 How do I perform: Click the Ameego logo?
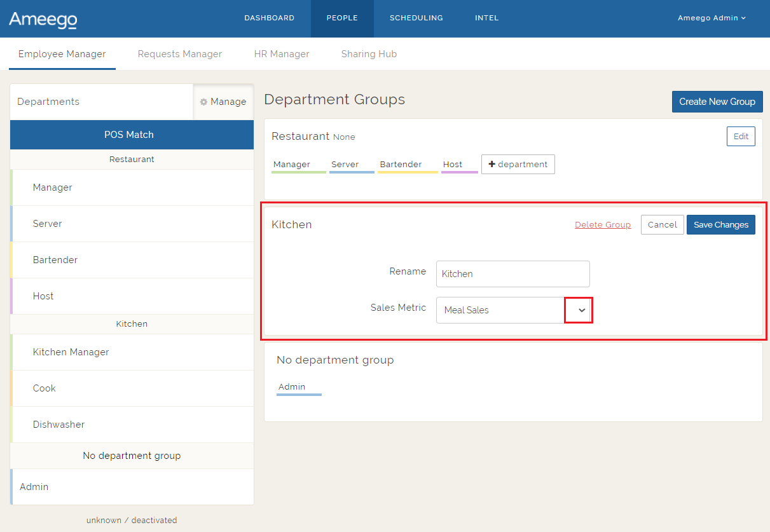[42, 19]
